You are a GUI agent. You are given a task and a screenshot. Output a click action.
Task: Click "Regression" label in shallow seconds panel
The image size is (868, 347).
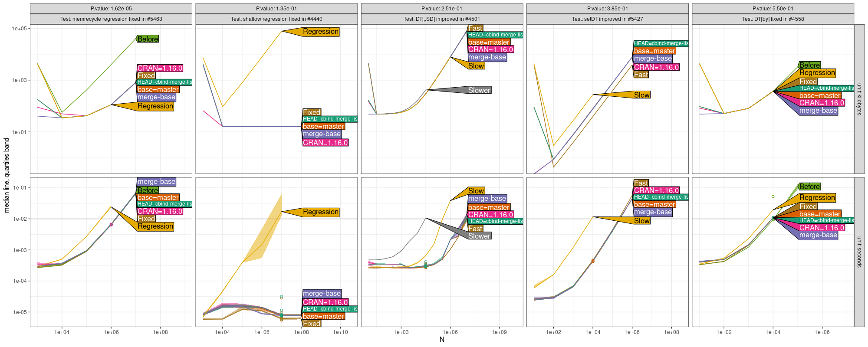(x=321, y=212)
